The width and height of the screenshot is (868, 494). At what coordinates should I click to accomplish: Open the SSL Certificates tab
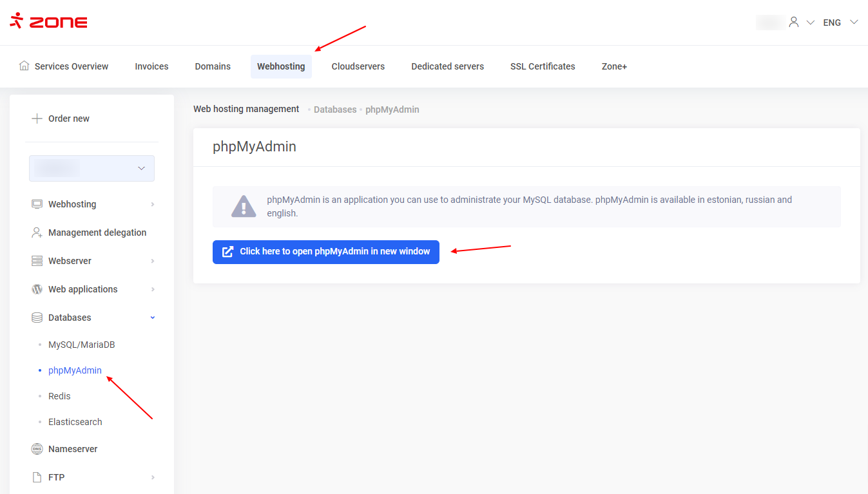click(x=543, y=66)
